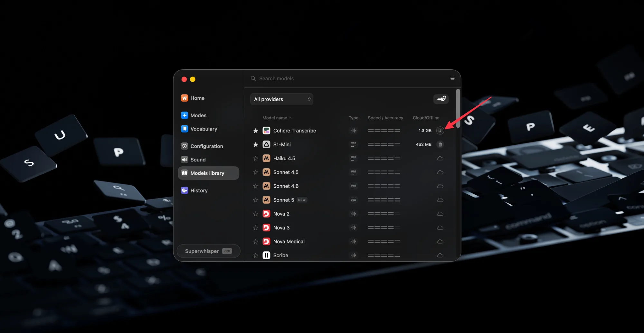Favorite Scribe with its star
Viewport: 644px width, 333px height.
tap(256, 255)
